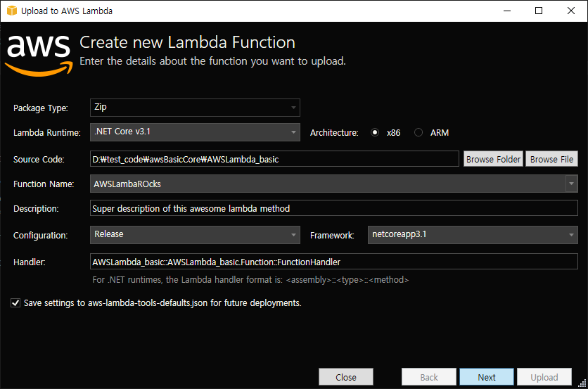Click the window resize grip corner
Viewport: 588px width, 389px height.
(582, 383)
